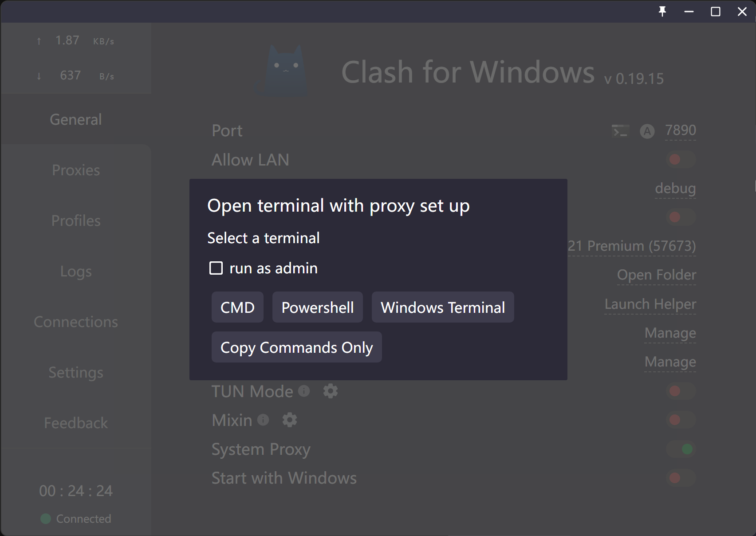Click the Allow LAN label

coord(250,160)
